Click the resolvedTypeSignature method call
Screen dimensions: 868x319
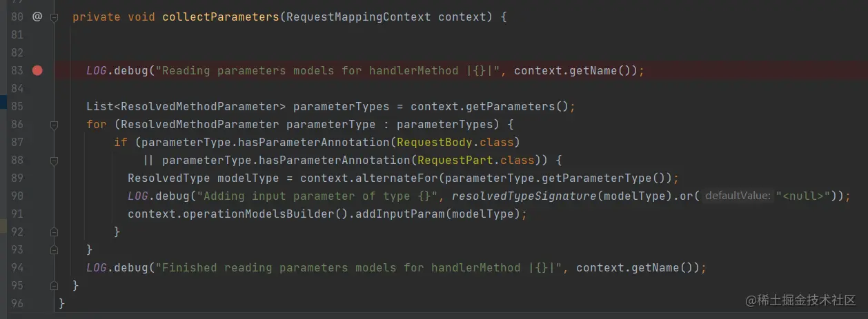[524, 196]
